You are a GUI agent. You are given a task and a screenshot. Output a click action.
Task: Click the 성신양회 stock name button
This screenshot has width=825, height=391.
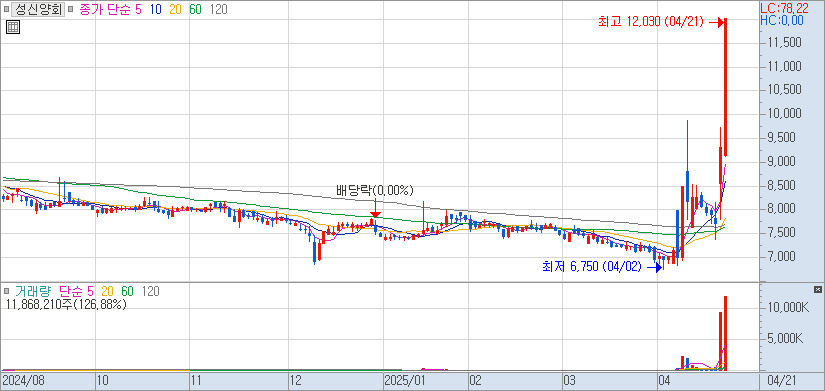coord(38,9)
